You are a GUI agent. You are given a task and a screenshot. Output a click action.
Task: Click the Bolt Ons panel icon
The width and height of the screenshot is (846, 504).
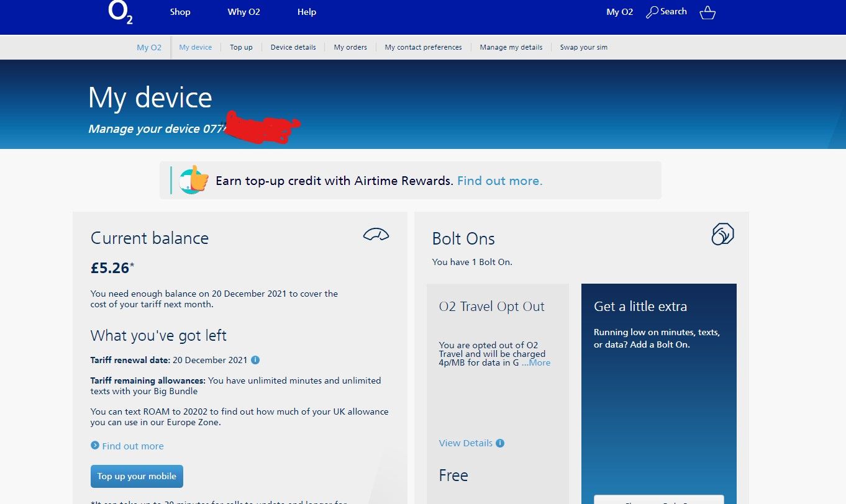click(722, 234)
